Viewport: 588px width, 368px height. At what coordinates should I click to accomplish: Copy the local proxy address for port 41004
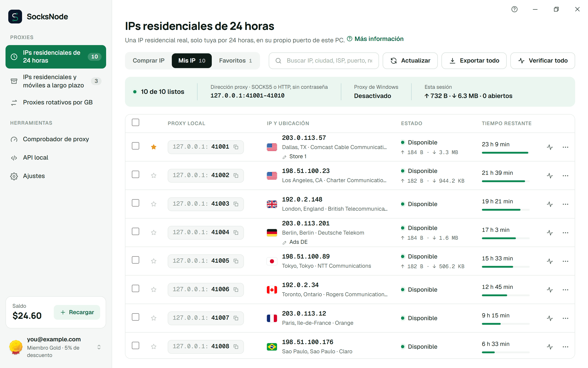pyautogui.click(x=236, y=233)
